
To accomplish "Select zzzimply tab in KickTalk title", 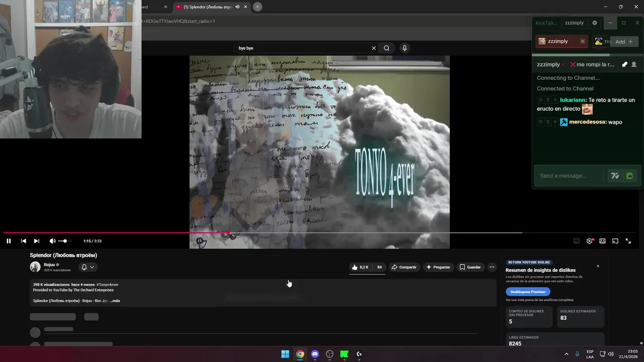I will 574,23.
